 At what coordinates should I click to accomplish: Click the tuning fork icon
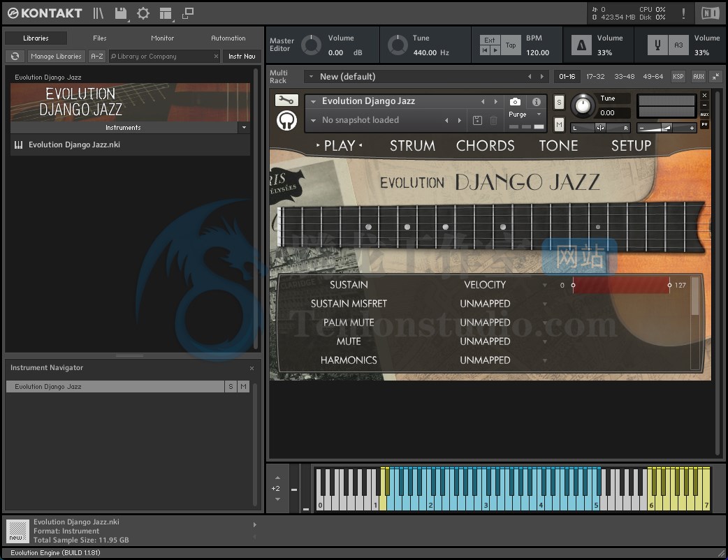coord(657,45)
